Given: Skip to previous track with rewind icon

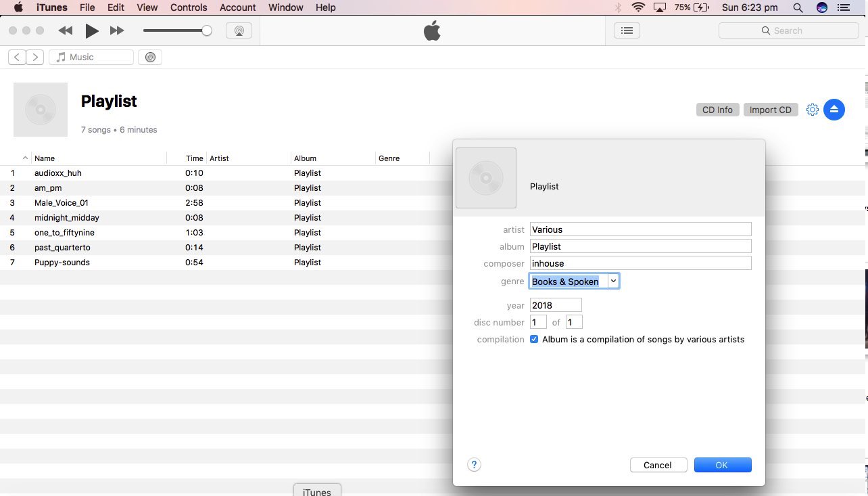Looking at the screenshot, I should coord(66,30).
